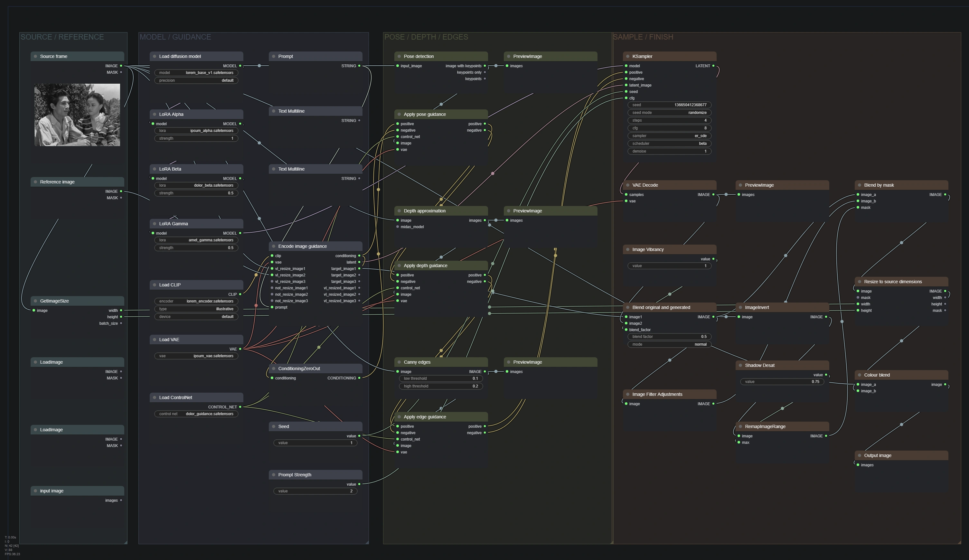Click the source frame photo thumbnail
This screenshot has width=969, height=560.
pyautogui.click(x=77, y=115)
